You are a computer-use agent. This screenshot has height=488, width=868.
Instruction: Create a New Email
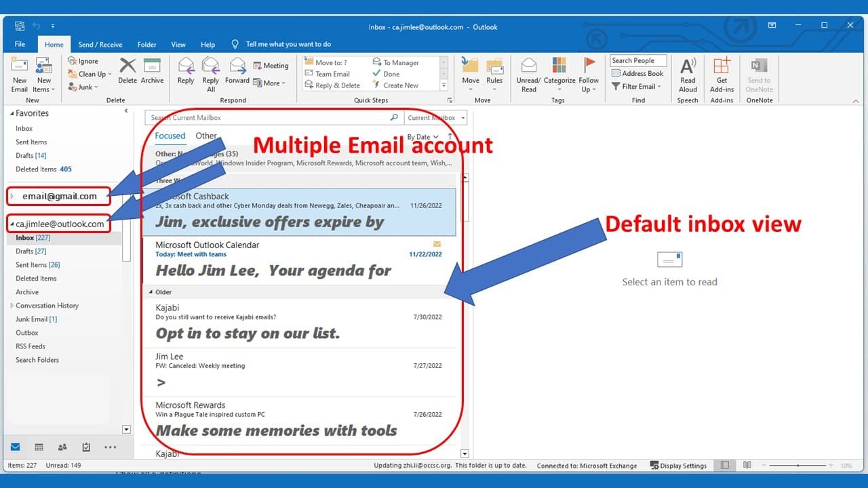point(20,75)
